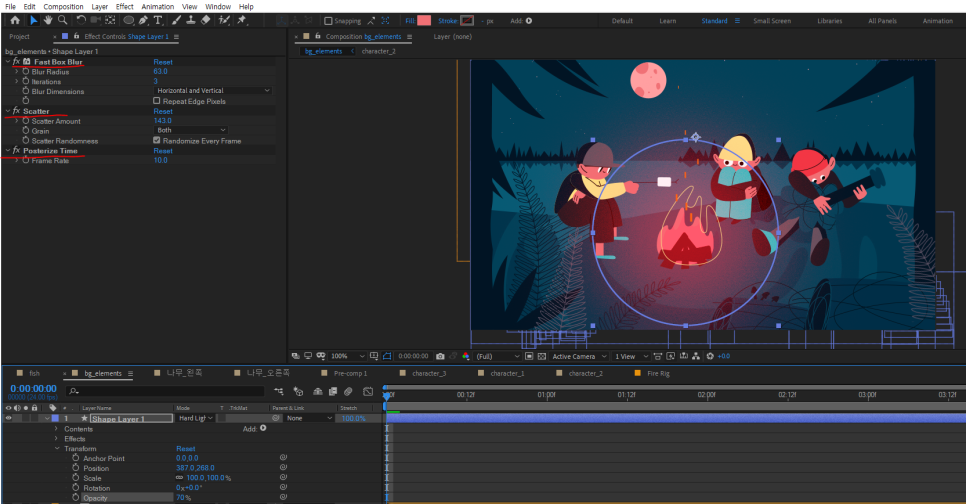
Task: Open the Composition menu
Action: coord(63,7)
